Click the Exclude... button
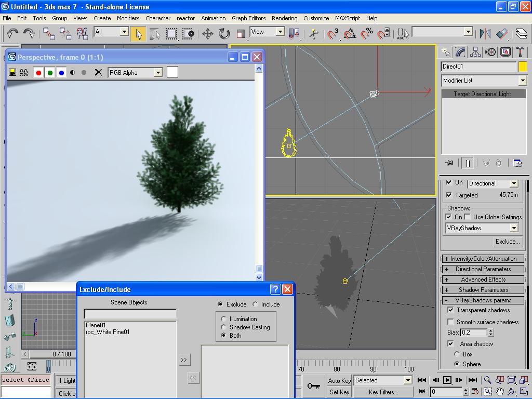 click(507, 242)
